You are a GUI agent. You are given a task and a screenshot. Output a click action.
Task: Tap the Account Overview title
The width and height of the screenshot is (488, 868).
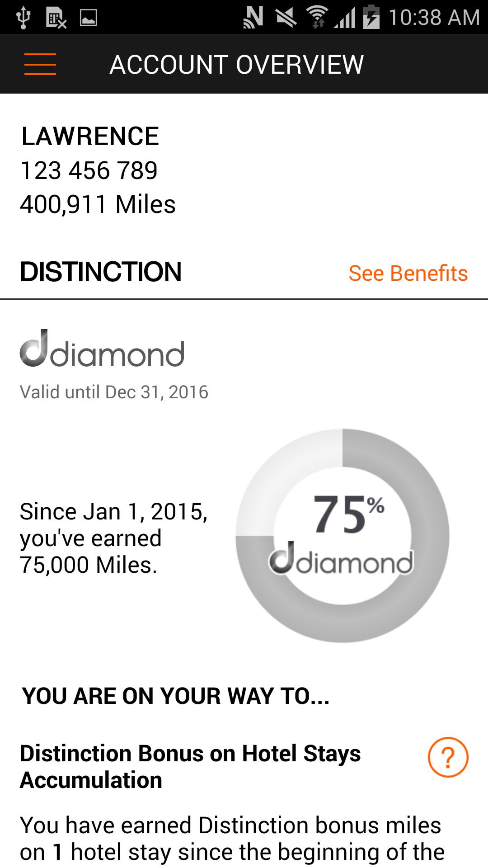tap(236, 64)
